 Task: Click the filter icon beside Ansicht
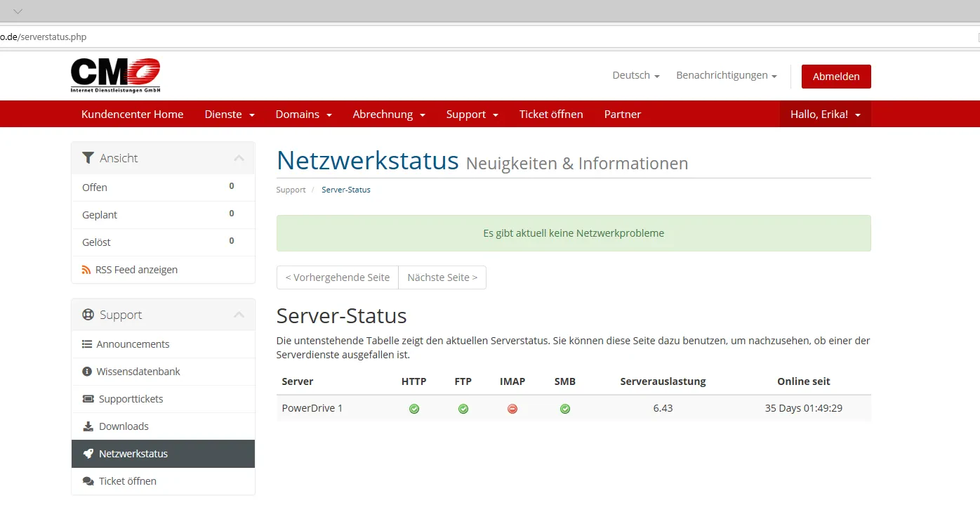click(88, 158)
